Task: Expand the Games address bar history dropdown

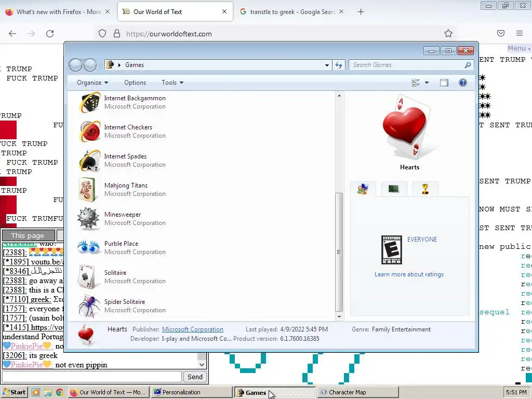Action: pos(327,65)
